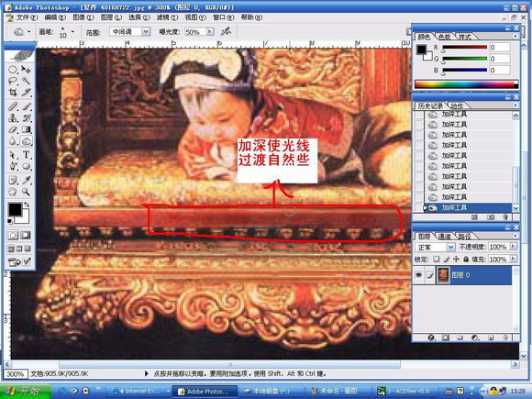The width and height of the screenshot is (532, 399).
Task: Select the Magic Wand tool
Action: (x=26, y=81)
